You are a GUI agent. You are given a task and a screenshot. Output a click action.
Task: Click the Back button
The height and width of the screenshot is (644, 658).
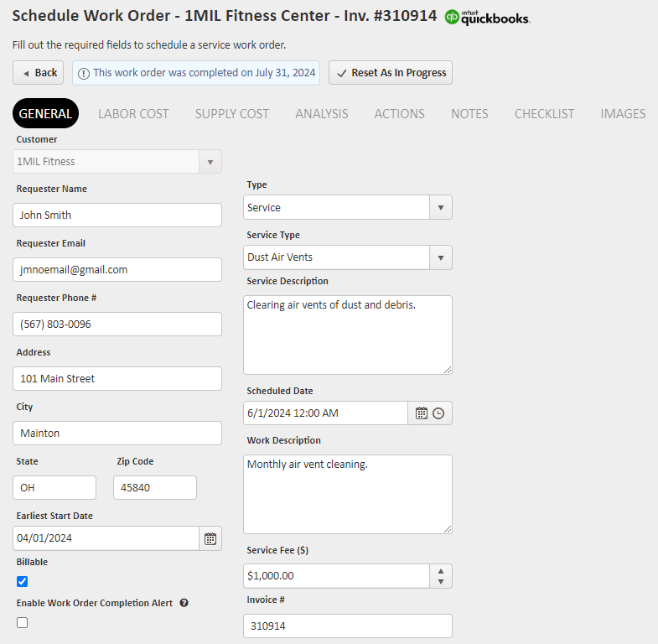[39, 73]
